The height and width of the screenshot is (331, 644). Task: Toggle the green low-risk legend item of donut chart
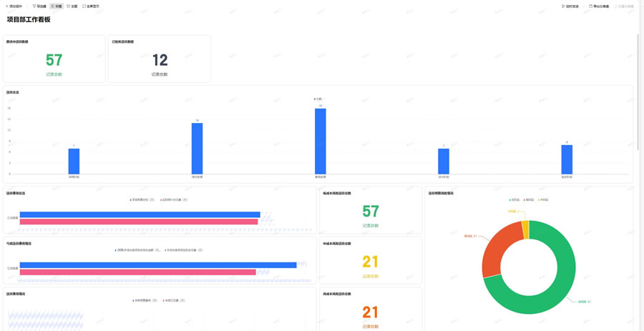(x=514, y=199)
